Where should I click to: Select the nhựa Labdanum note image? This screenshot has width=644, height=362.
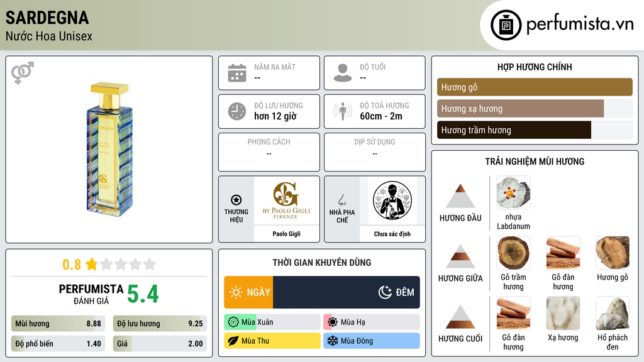pos(513,193)
